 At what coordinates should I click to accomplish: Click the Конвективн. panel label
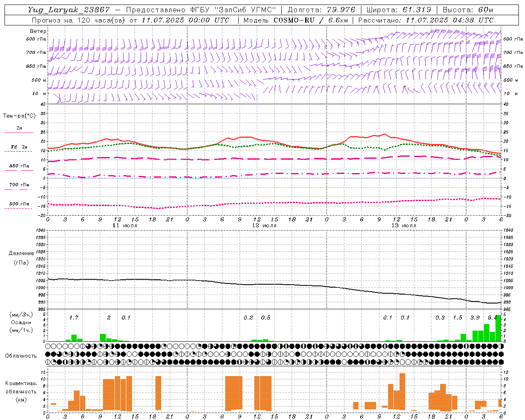[x=21, y=383]
